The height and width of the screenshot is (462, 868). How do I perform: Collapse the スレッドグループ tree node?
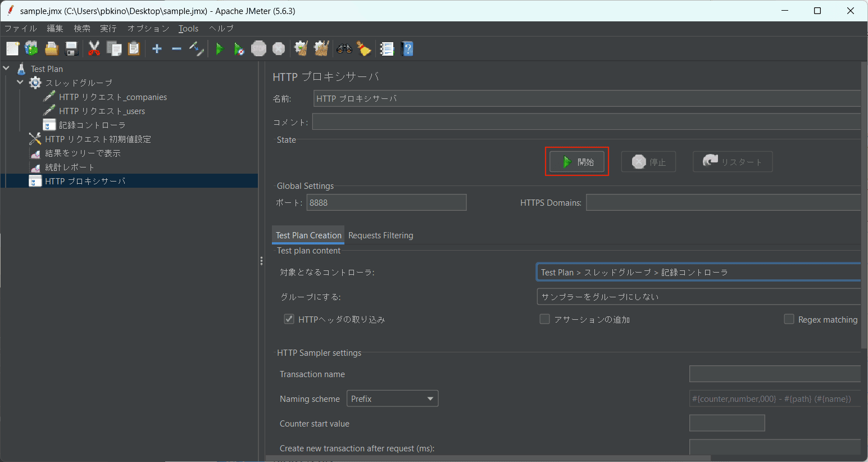tap(20, 82)
